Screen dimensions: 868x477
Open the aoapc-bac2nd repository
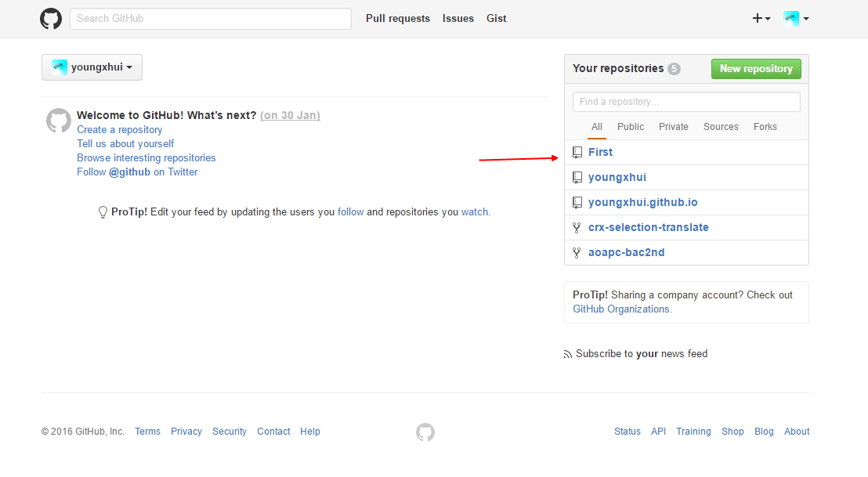click(626, 253)
